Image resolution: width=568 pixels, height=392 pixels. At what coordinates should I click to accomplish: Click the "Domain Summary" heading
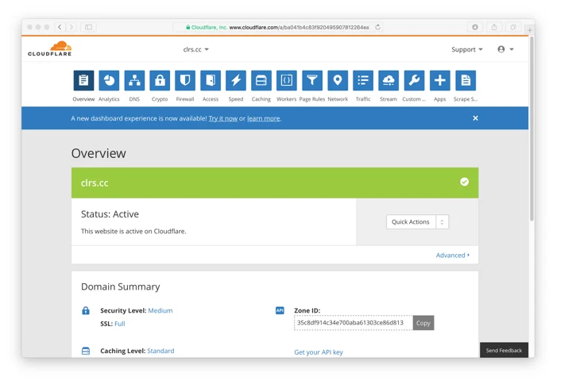[x=120, y=286]
